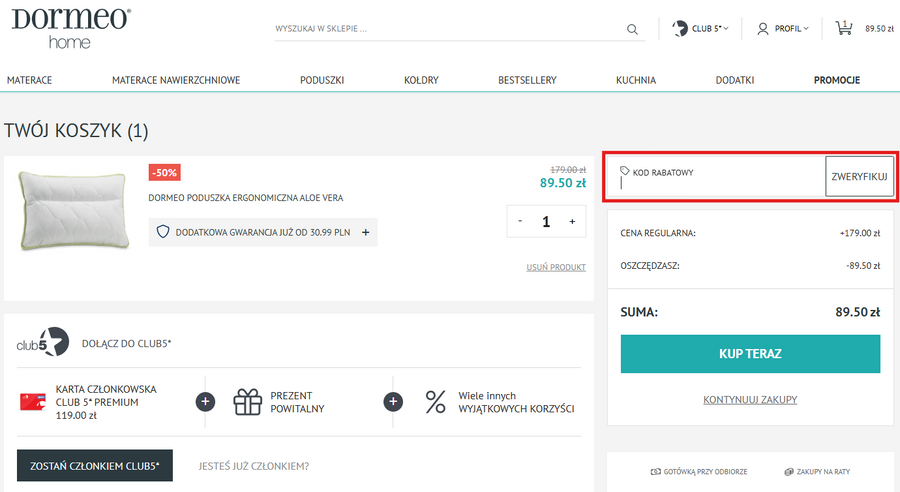The width and height of the screenshot is (900, 492).
Task: Click the plus icon after welcome gift
Action: coord(393,402)
